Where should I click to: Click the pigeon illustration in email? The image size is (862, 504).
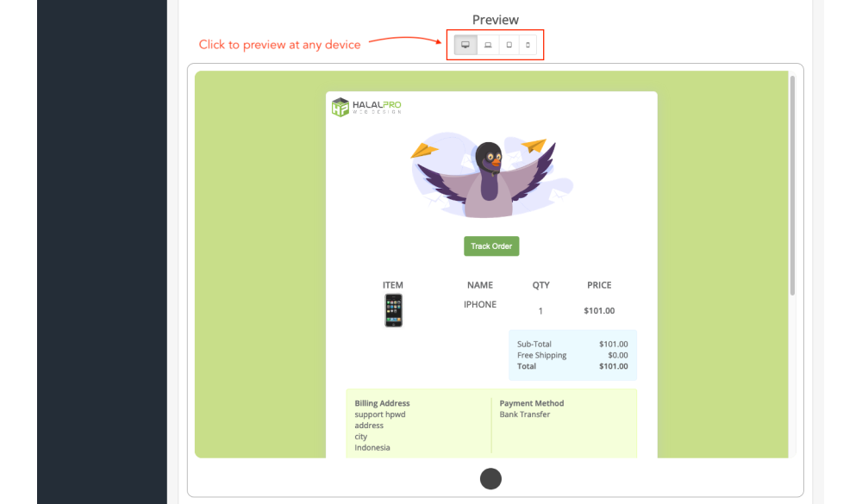(x=491, y=178)
